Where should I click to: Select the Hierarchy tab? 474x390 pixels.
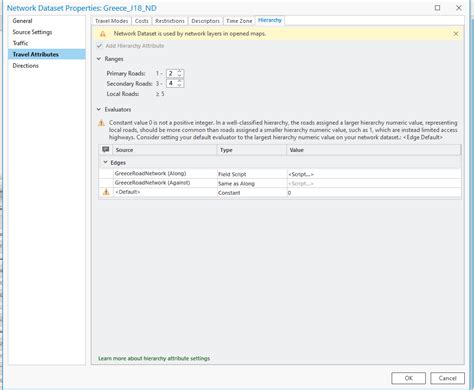tap(270, 20)
